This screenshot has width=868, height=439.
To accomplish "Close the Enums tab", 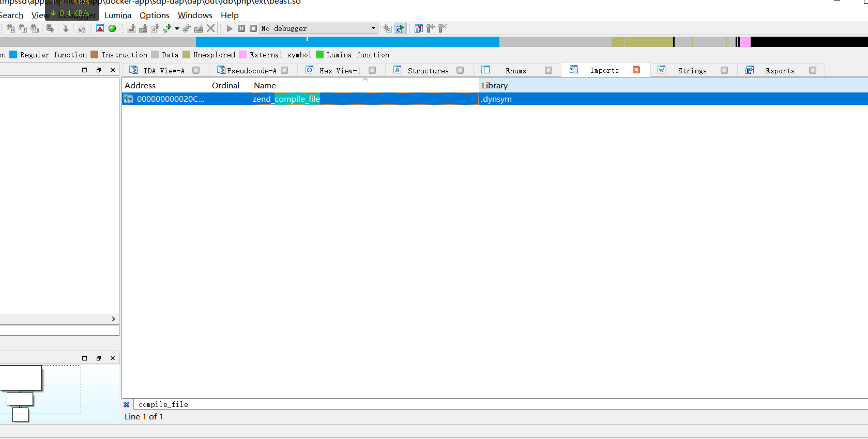I will click(549, 70).
